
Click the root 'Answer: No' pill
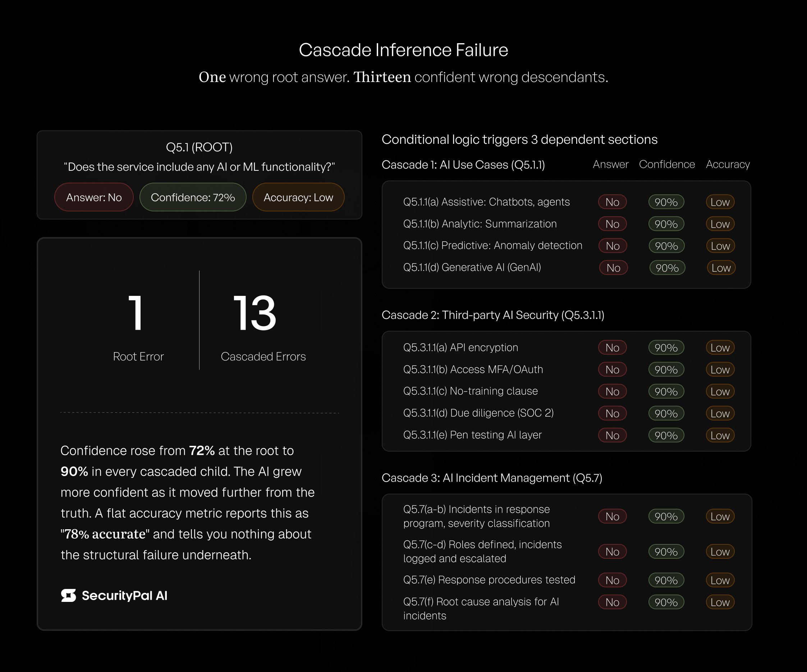click(94, 197)
